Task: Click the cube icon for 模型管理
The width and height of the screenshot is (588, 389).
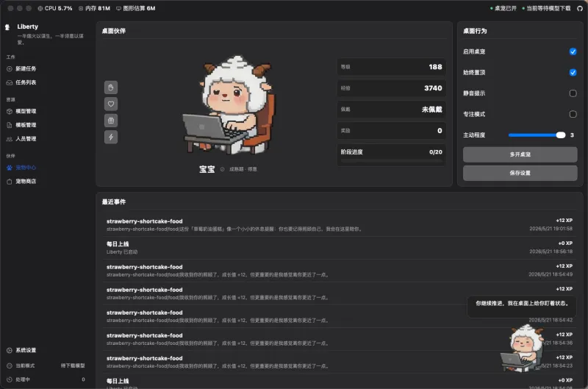Action: point(10,112)
